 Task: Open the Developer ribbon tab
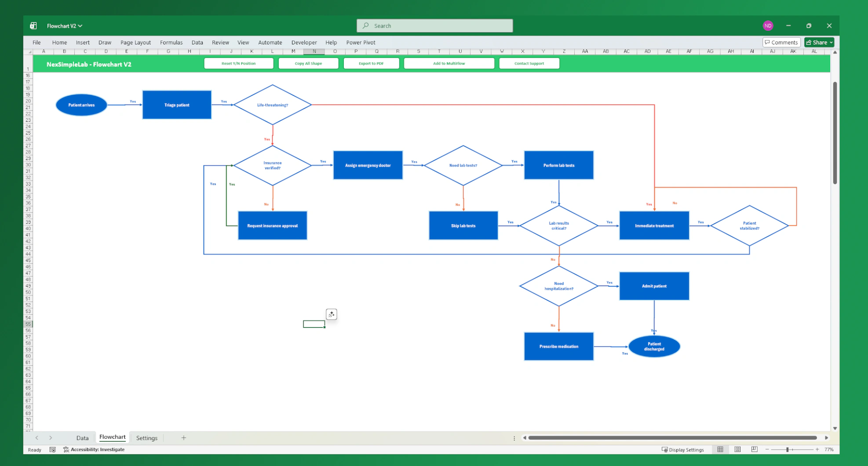pos(304,43)
